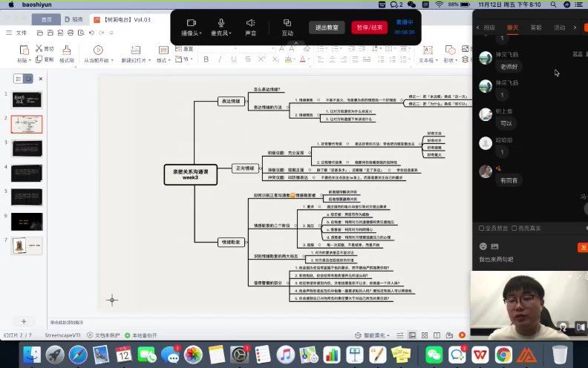The height and width of the screenshot is (368, 588).
Task: Toggle bold formatting
Action: point(206,59)
